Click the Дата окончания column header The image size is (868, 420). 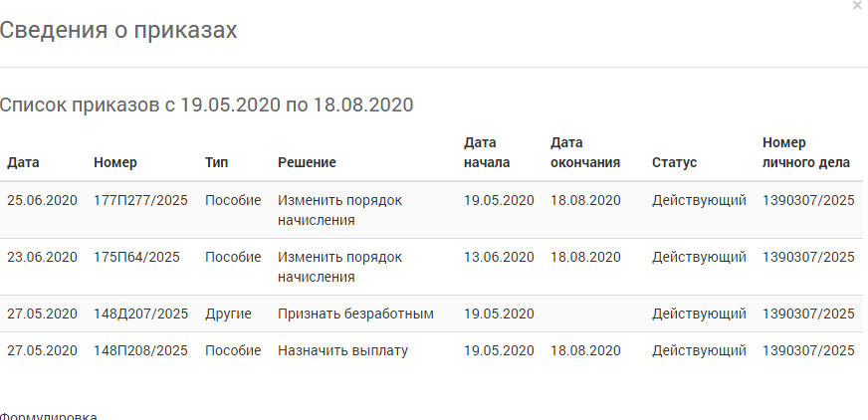point(585,152)
